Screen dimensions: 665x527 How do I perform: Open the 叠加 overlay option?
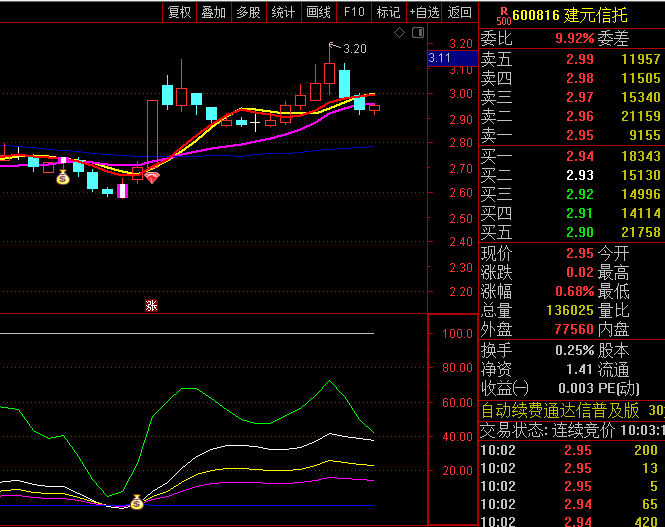pyautogui.click(x=214, y=12)
